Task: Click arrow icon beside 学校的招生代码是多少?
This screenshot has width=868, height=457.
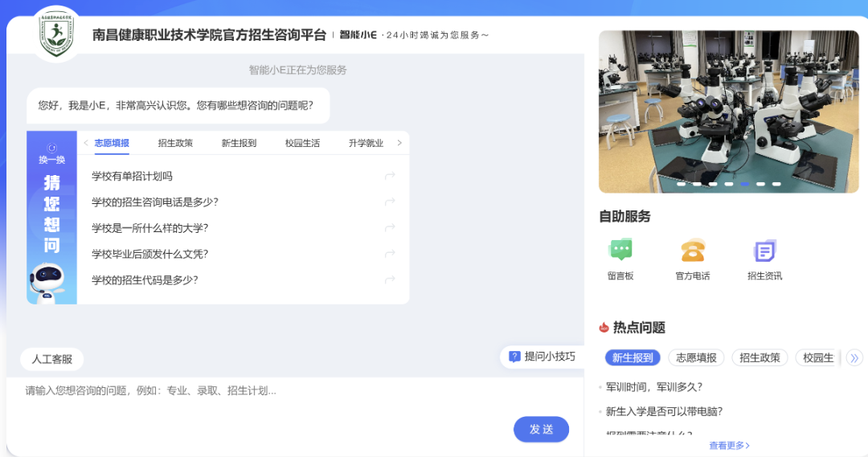Action: pos(390,280)
